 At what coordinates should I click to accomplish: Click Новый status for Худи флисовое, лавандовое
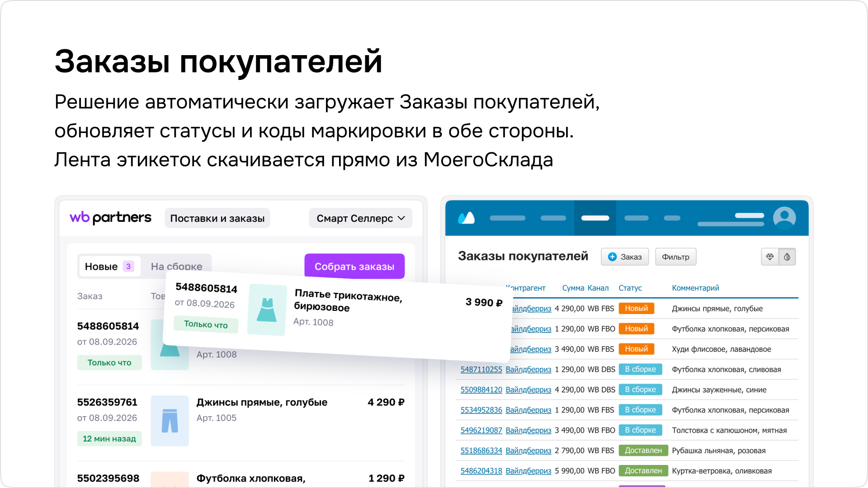point(636,349)
